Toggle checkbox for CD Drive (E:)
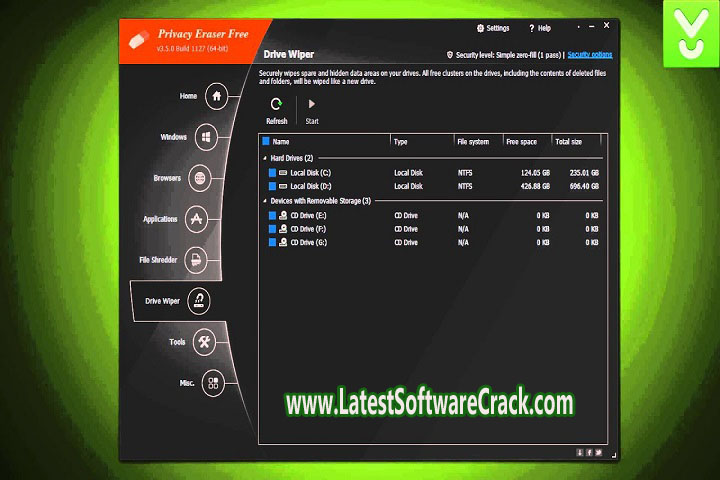This screenshot has height=480, width=720. coord(272,215)
